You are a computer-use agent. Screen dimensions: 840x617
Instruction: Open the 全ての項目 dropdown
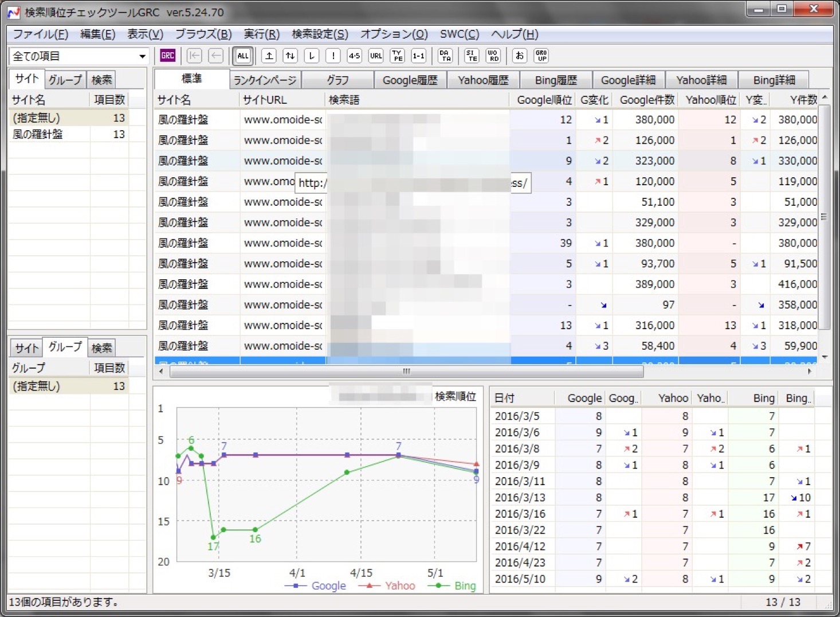[x=142, y=56]
